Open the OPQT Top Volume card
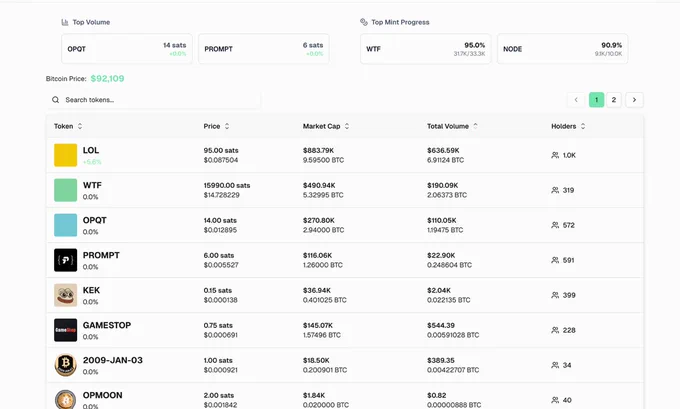The image size is (680, 409). (x=127, y=49)
